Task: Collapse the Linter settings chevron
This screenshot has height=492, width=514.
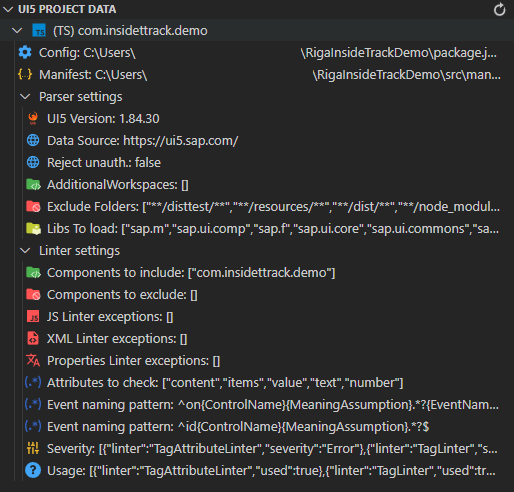Action: coord(25,251)
